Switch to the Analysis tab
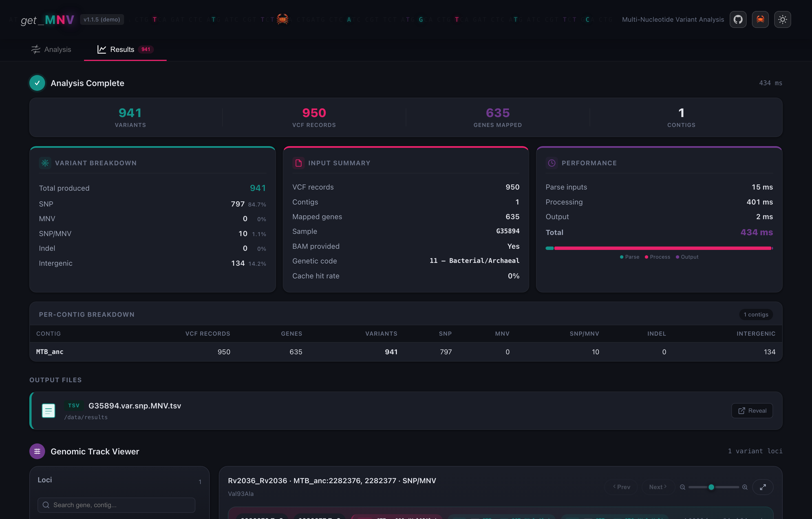Image resolution: width=812 pixels, height=519 pixels. coord(51,49)
